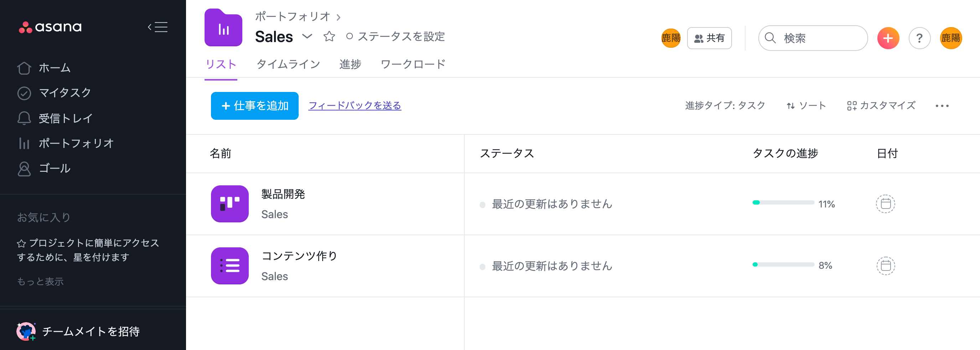Open the ソート sort menu
Image resolution: width=980 pixels, height=350 pixels.
point(806,106)
